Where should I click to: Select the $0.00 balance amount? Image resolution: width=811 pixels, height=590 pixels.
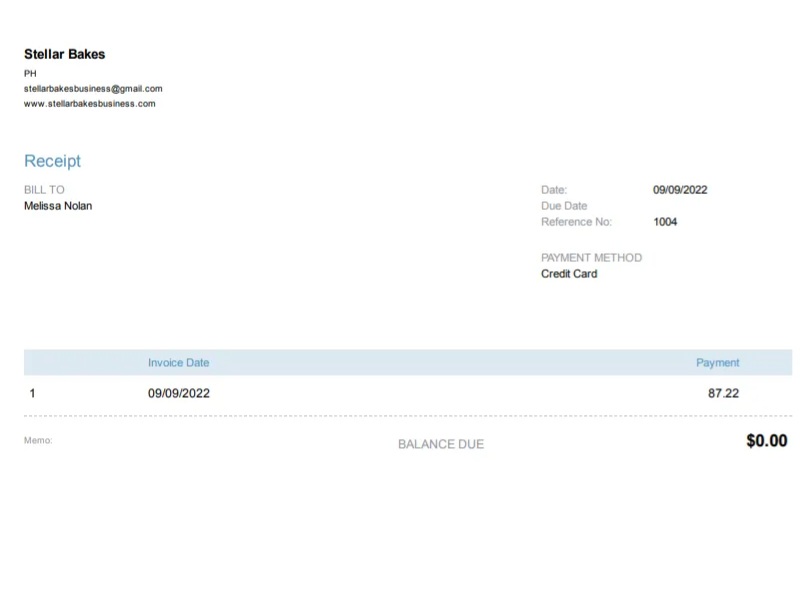point(767,441)
